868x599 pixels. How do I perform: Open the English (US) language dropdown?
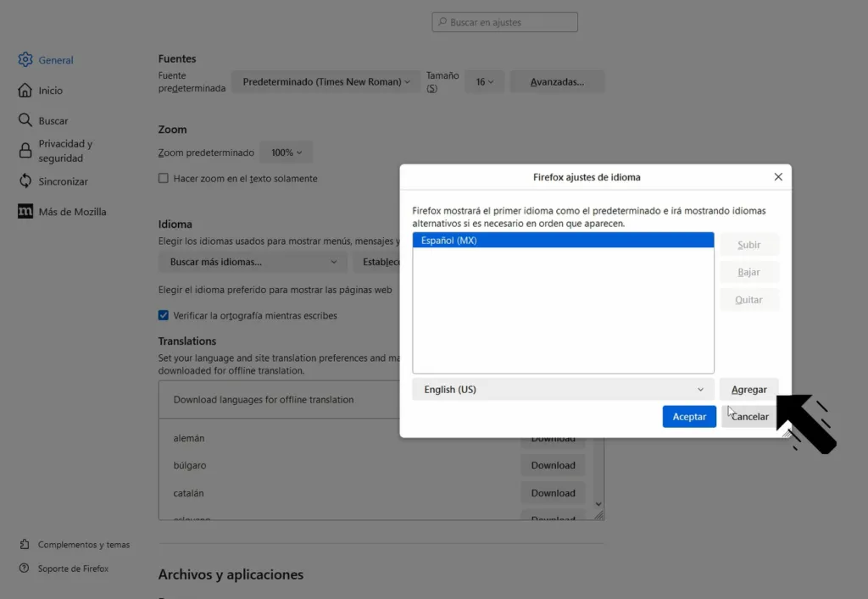(563, 390)
